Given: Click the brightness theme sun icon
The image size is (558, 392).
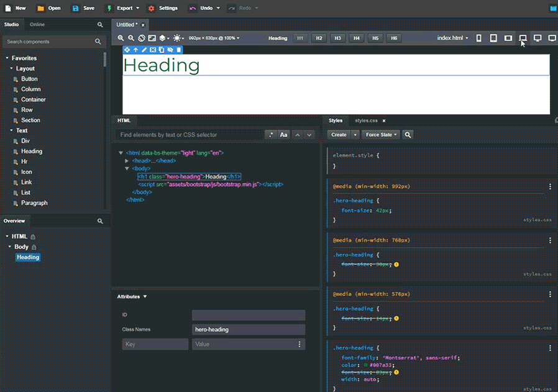Looking at the screenshot, I should [178, 38].
